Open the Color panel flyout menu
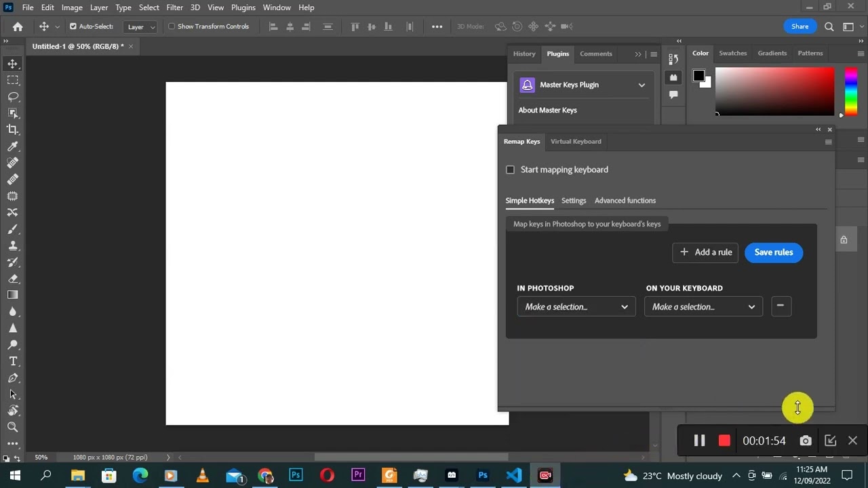The height and width of the screenshot is (488, 868). pos(861,54)
